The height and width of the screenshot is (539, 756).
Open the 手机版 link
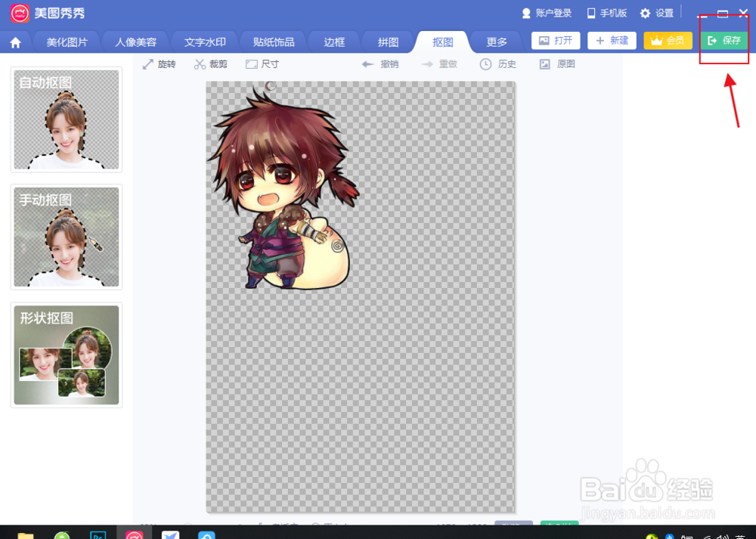coord(607,13)
